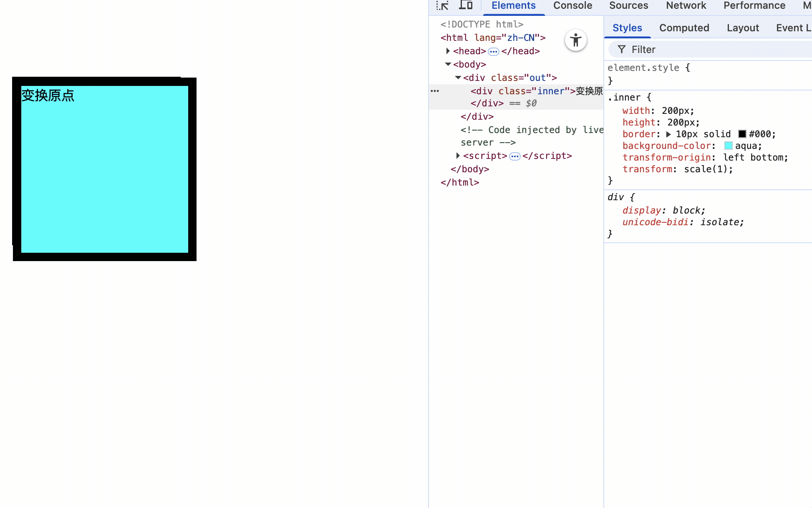Switch to the Computed styles tab
The height and width of the screenshot is (508, 812).
click(684, 28)
